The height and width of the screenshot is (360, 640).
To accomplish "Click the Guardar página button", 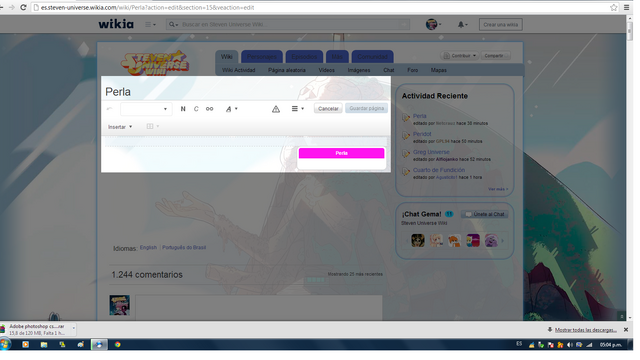I will coord(367,109).
